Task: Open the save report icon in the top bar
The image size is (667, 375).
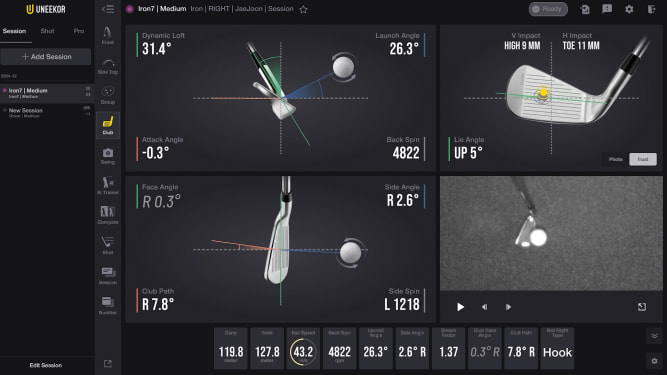Action: [x=585, y=9]
